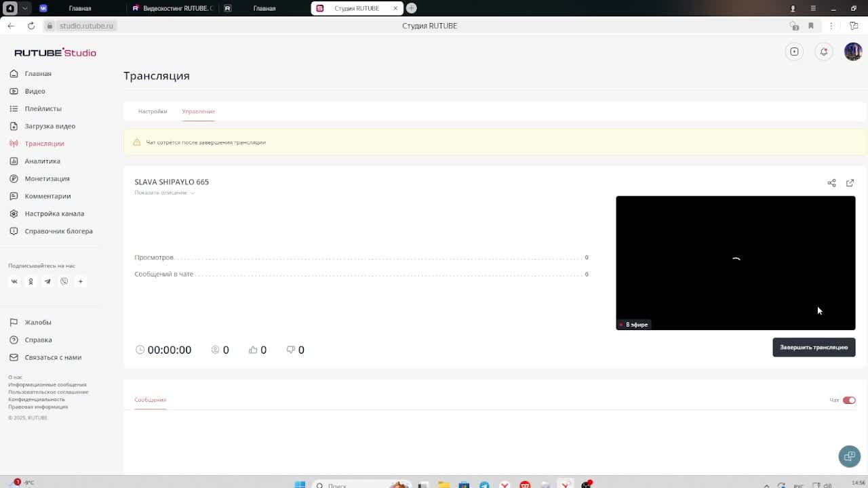The width and height of the screenshot is (868, 488).
Task: Open Правовая информация link
Action: 38,407
